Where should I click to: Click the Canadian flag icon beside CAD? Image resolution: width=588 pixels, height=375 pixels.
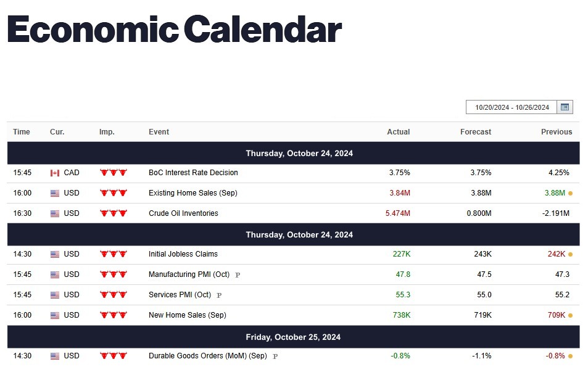[55, 173]
